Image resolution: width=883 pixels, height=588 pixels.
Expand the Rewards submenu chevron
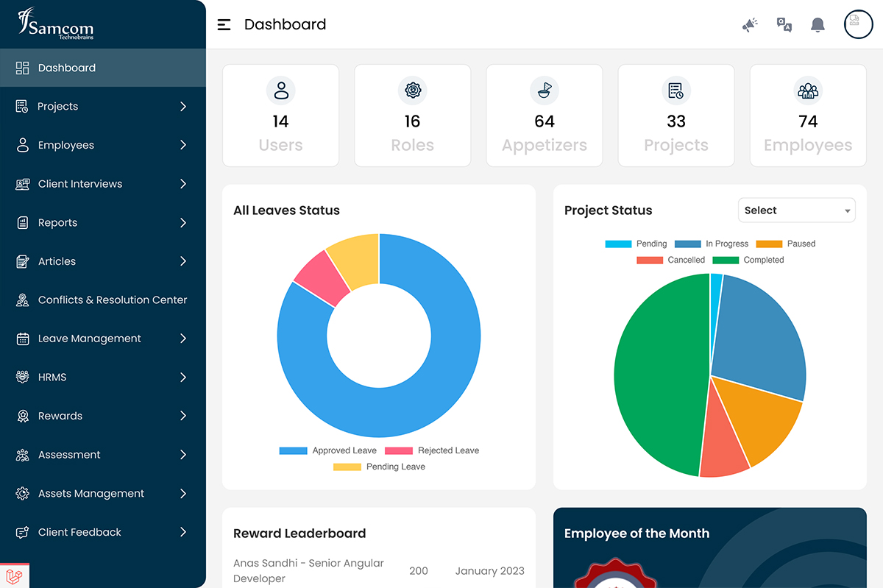(183, 416)
